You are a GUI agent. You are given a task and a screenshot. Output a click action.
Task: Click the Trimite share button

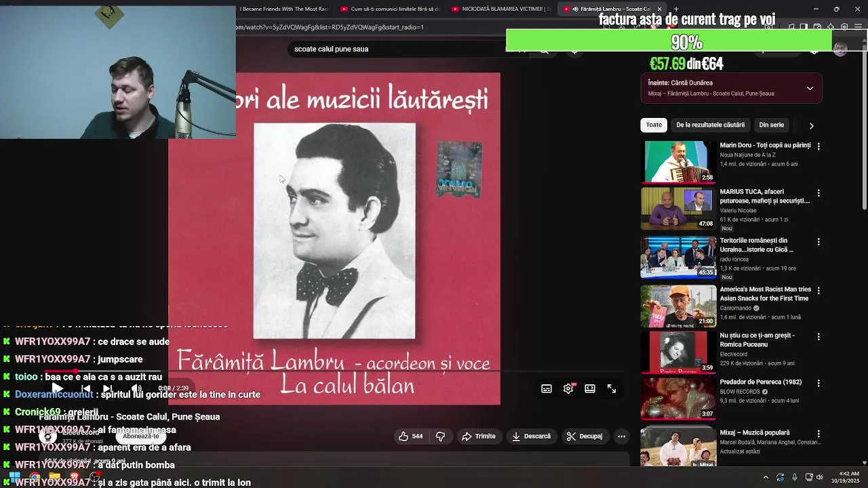[479, 436]
